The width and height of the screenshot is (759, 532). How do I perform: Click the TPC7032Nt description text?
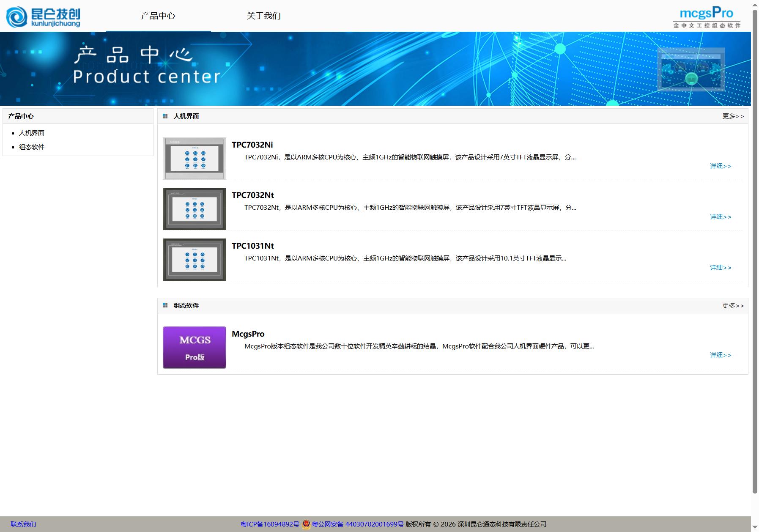pyautogui.click(x=410, y=208)
